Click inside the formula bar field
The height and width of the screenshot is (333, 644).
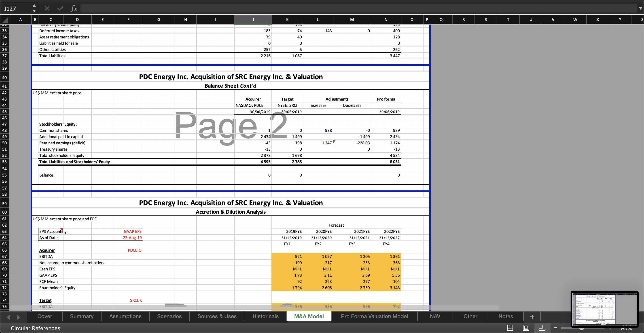[359, 8]
